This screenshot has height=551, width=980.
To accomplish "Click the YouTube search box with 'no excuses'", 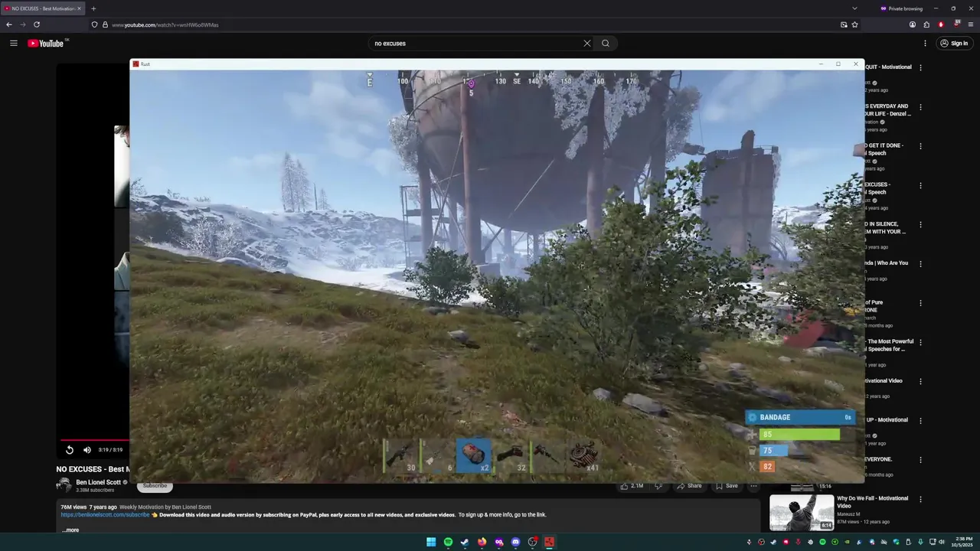I will [x=475, y=43].
